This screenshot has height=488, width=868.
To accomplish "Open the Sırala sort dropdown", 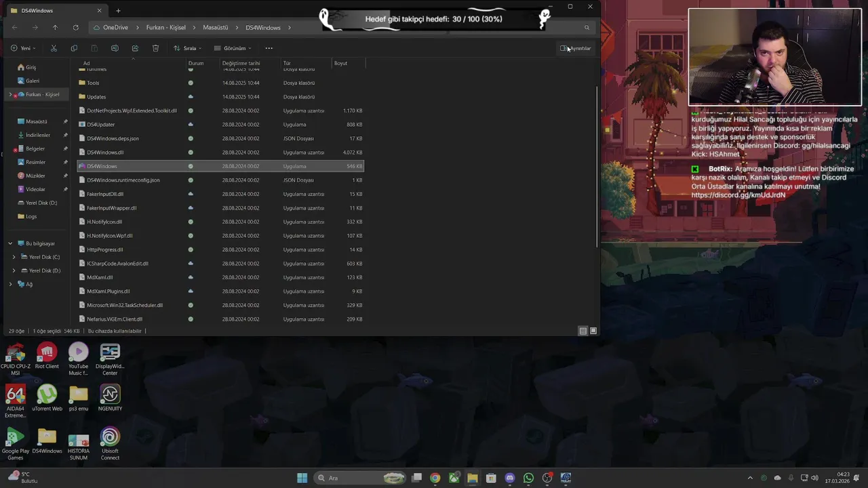I will click(x=187, y=48).
